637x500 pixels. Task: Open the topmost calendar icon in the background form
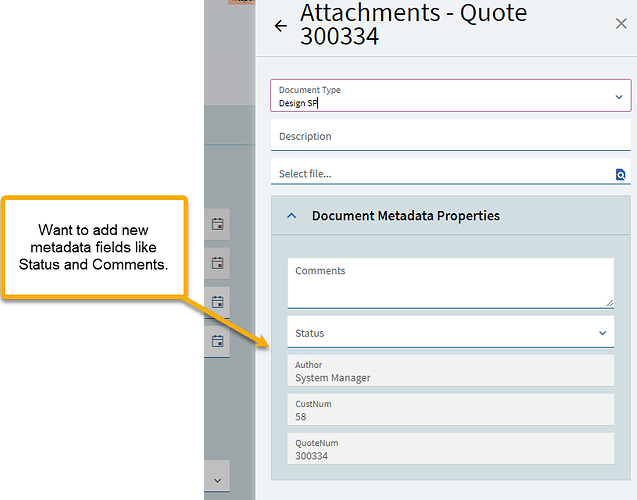point(218,224)
